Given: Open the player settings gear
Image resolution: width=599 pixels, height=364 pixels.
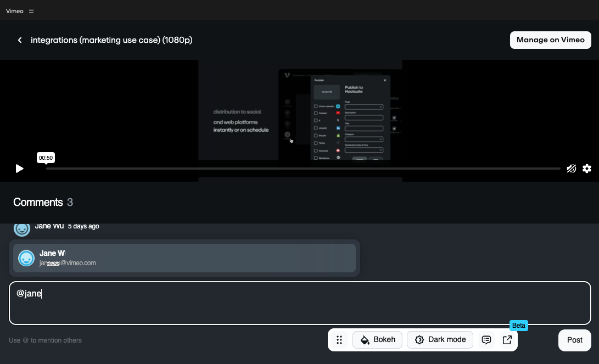Looking at the screenshot, I should click(587, 169).
